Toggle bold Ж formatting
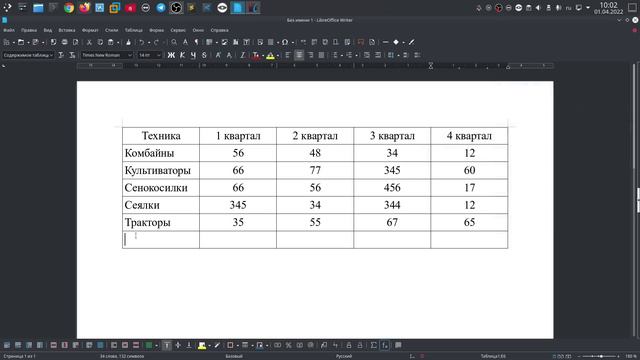 171,55
